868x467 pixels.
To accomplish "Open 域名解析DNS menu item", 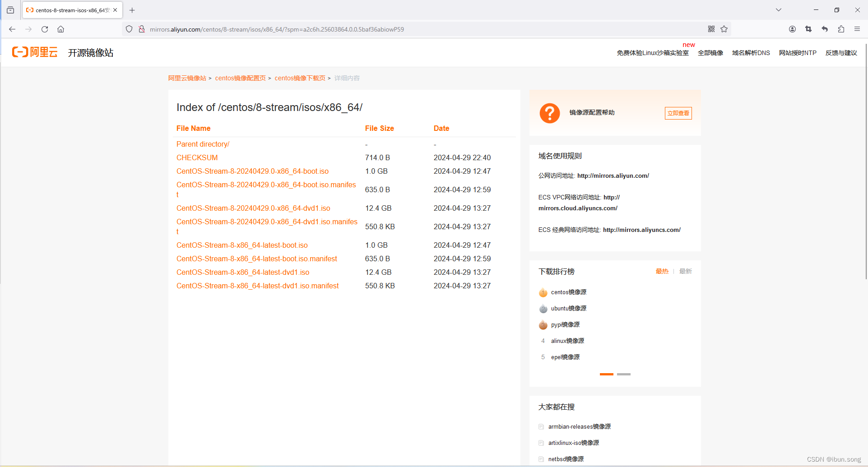I will point(751,53).
